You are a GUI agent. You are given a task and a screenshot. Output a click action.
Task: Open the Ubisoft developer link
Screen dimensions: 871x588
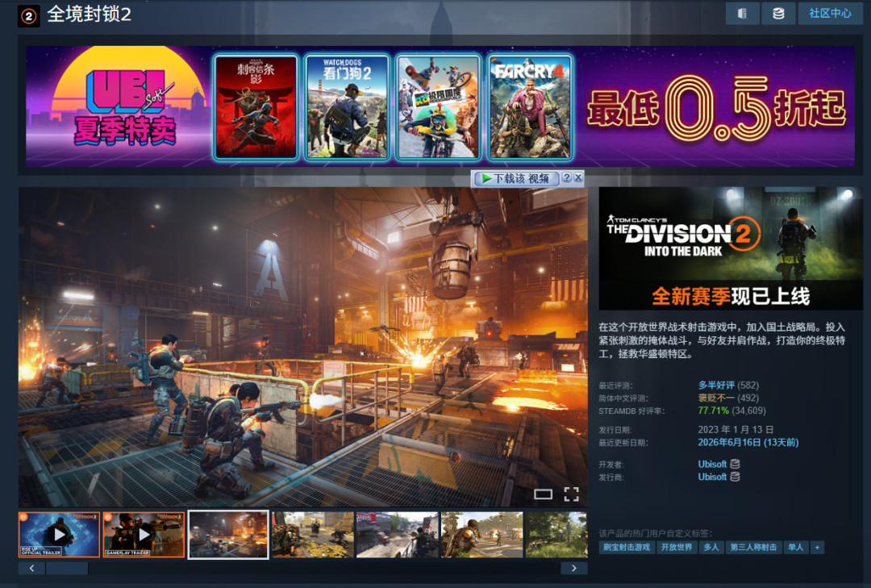coord(712,464)
